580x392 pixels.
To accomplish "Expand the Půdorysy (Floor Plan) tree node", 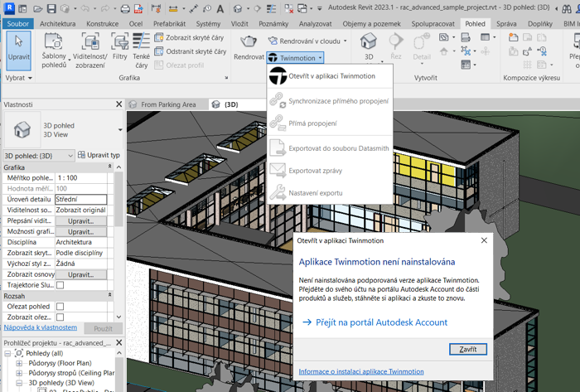I will (19, 363).
